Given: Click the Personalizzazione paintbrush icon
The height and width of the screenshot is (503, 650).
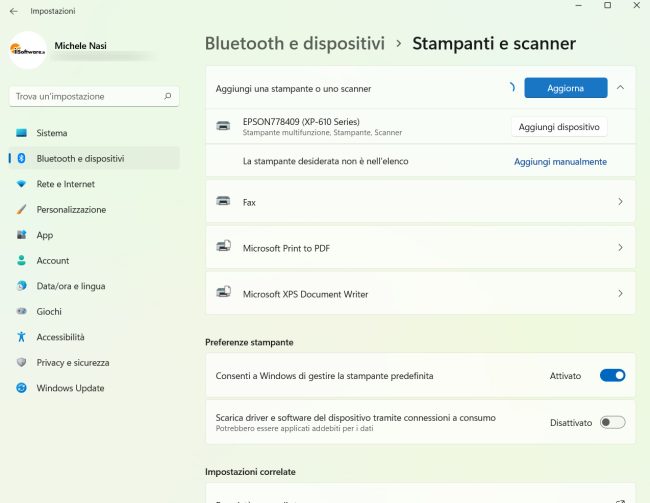Looking at the screenshot, I should [x=21, y=209].
